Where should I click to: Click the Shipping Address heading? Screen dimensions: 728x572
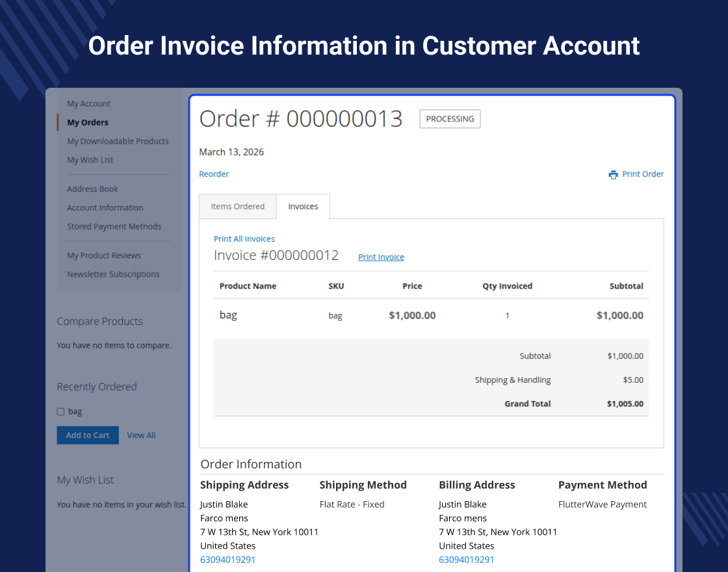tap(244, 485)
